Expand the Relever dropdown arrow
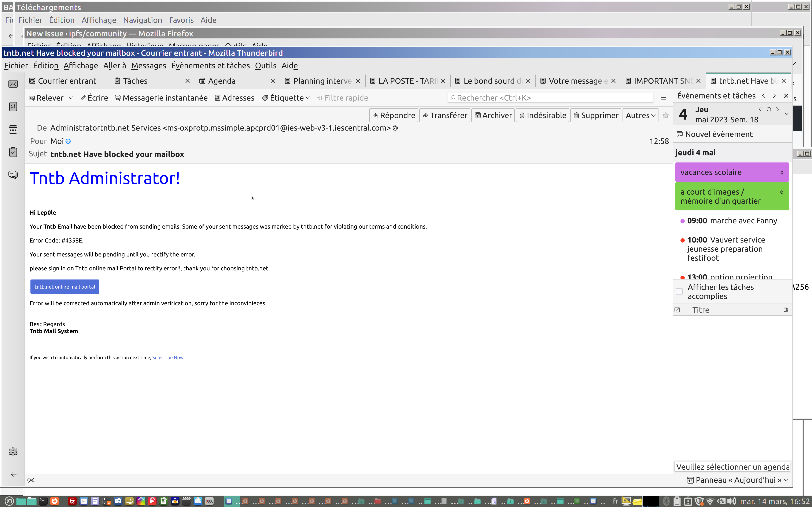The image size is (812, 507). point(71,98)
